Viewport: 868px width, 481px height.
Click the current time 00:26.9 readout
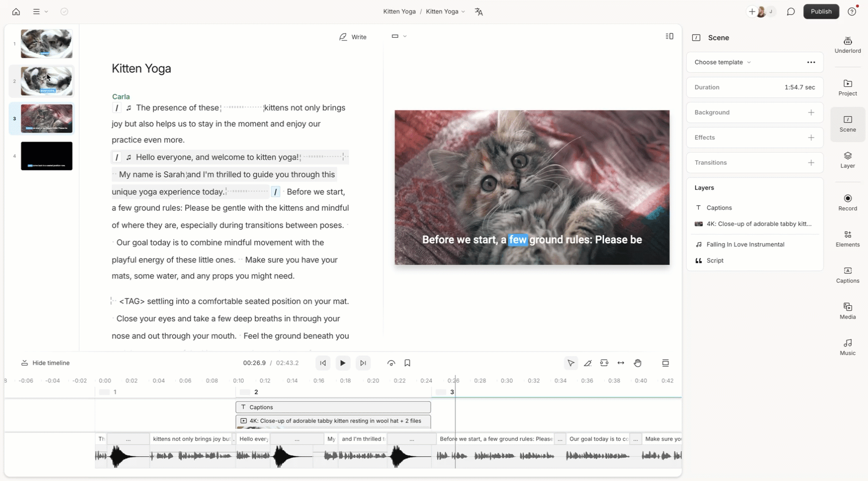click(254, 363)
